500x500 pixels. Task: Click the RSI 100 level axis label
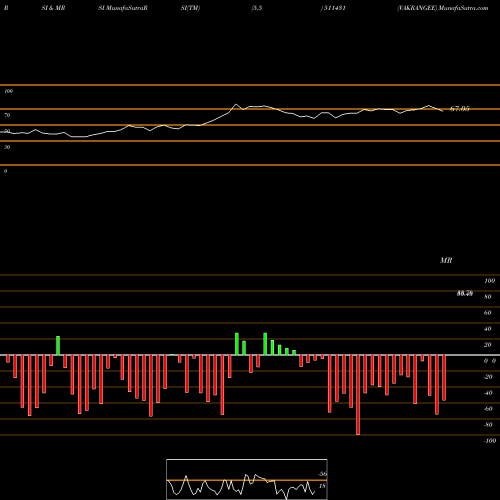8,91
